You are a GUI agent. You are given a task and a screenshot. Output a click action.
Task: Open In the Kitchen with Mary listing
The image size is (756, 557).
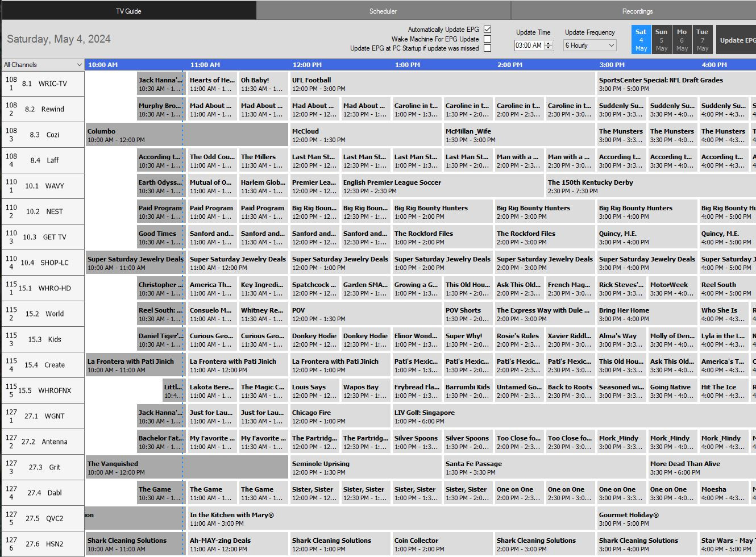coord(391,519)
